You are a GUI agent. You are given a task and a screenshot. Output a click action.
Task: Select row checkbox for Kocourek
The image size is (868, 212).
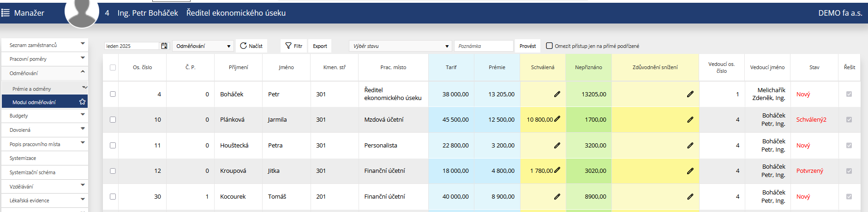[x=113, y=196]
